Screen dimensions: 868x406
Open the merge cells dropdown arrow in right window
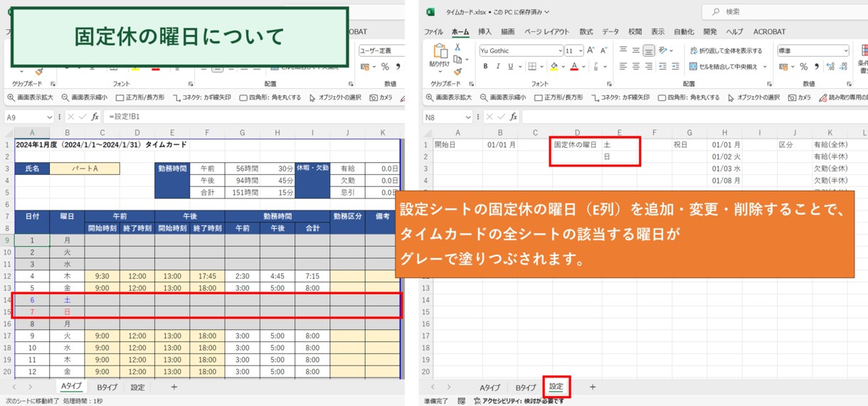766,66
